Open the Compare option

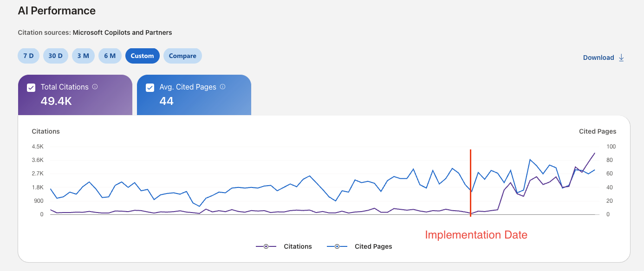pos(182,56)
